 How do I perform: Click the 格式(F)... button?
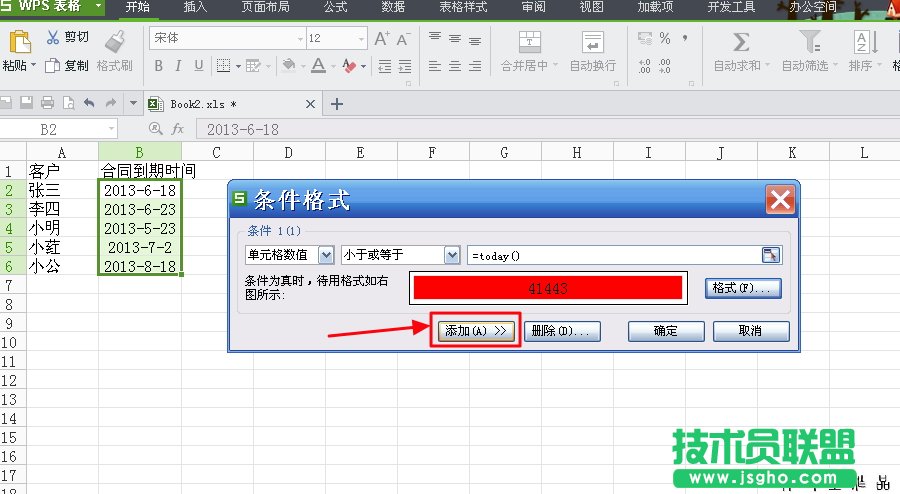tap(743, 288)
